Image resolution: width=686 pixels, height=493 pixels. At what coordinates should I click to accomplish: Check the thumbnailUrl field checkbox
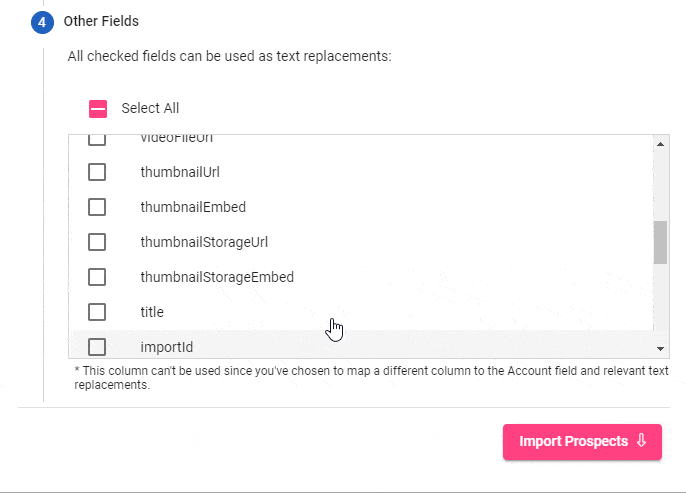click(97, 172)
